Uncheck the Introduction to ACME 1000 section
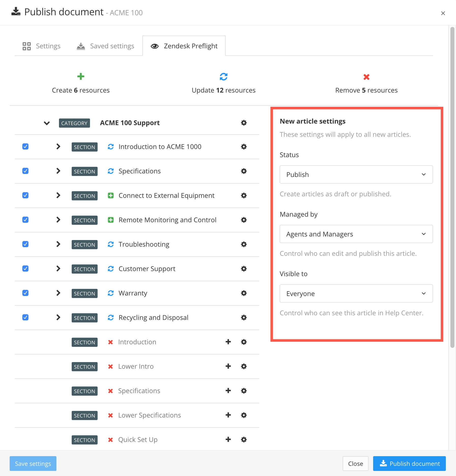The height and width of the screenshot is (476, 456). tap(25, 146)
